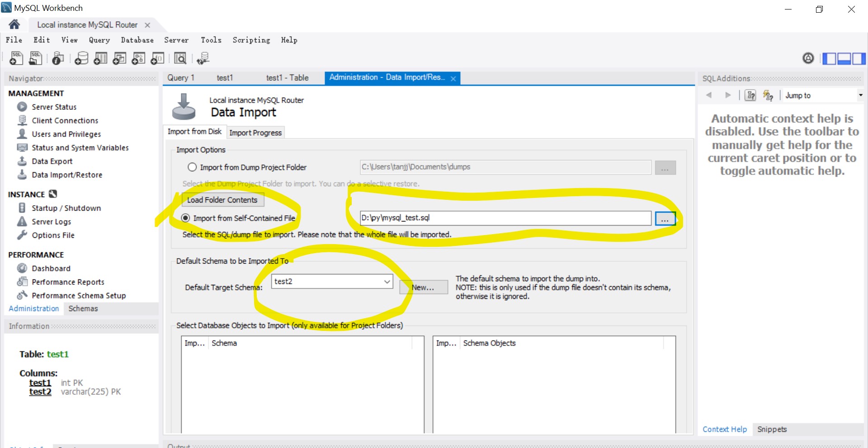Click New... to create a schema
The height and width of the screenshot is (448, 868).
click(x=424, y=287)
